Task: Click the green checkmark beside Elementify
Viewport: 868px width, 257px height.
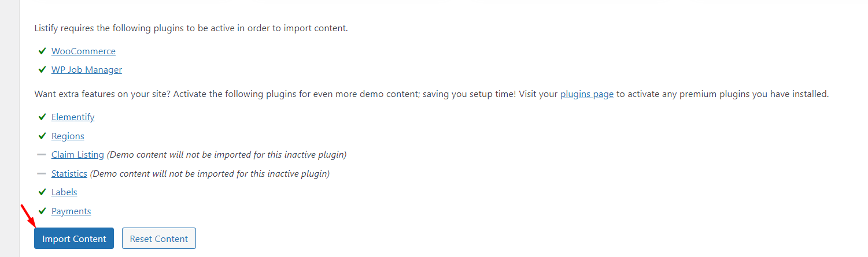Action: point(42,117)
